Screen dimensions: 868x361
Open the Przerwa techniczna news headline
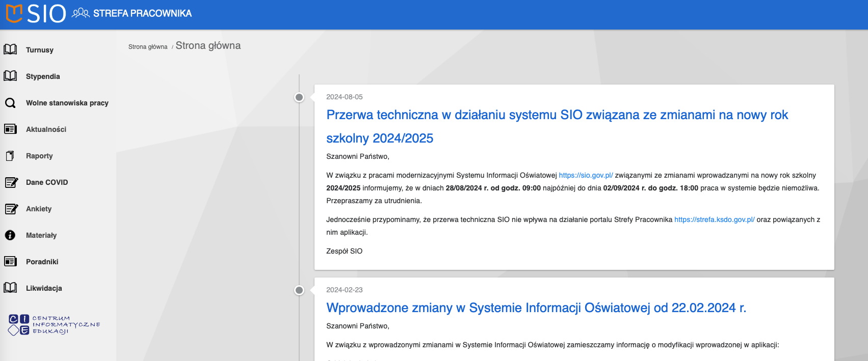[557, 126]
